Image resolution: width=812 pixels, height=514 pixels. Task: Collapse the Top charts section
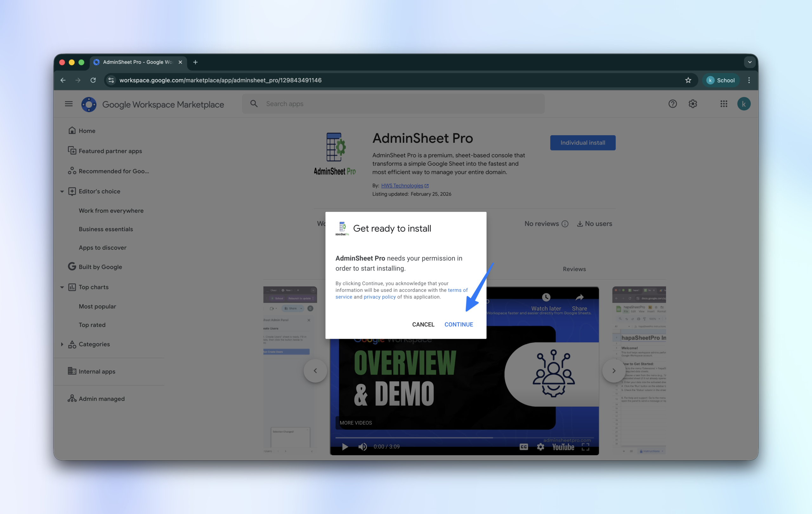coord(62,287)
